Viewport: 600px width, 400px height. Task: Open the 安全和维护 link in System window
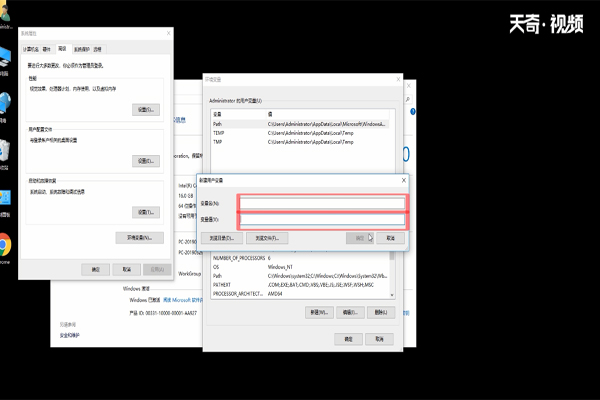click(x=69, y=335)
